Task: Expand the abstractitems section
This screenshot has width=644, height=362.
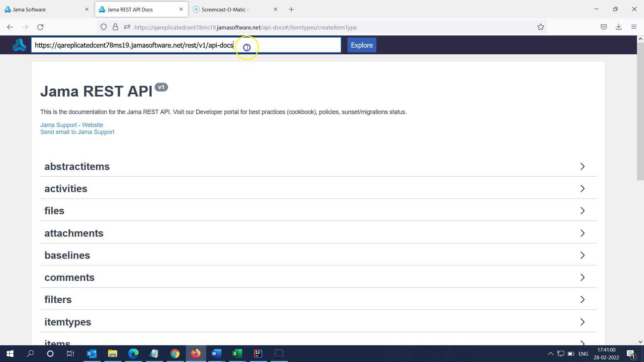Action: coord(318,166)
